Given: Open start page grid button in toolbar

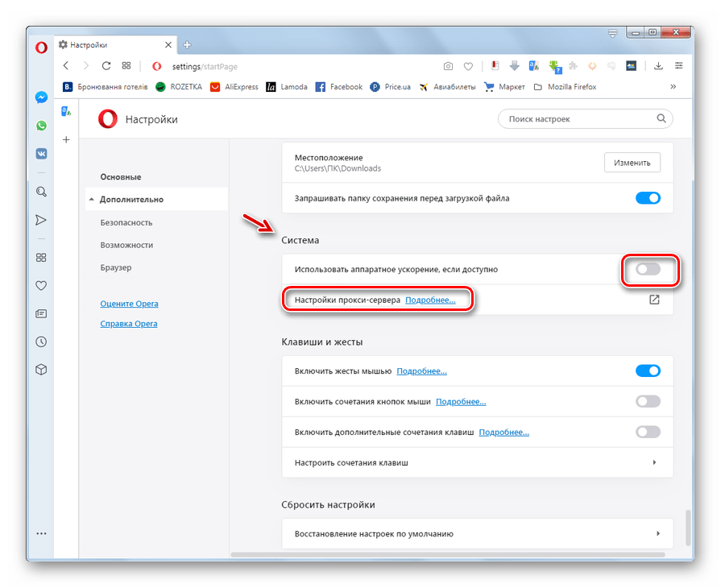Looking at the screenshot, I should (x=126, y=66).
